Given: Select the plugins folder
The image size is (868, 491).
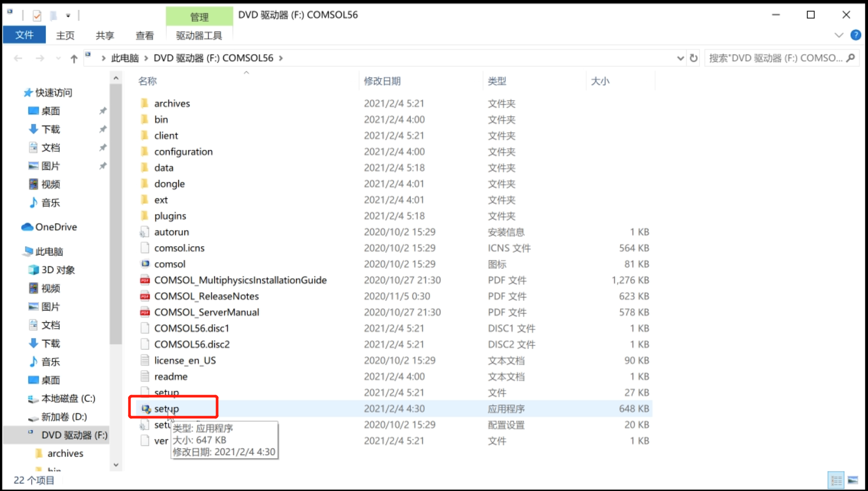Looking at the screenshot, I should coord(170,216).
